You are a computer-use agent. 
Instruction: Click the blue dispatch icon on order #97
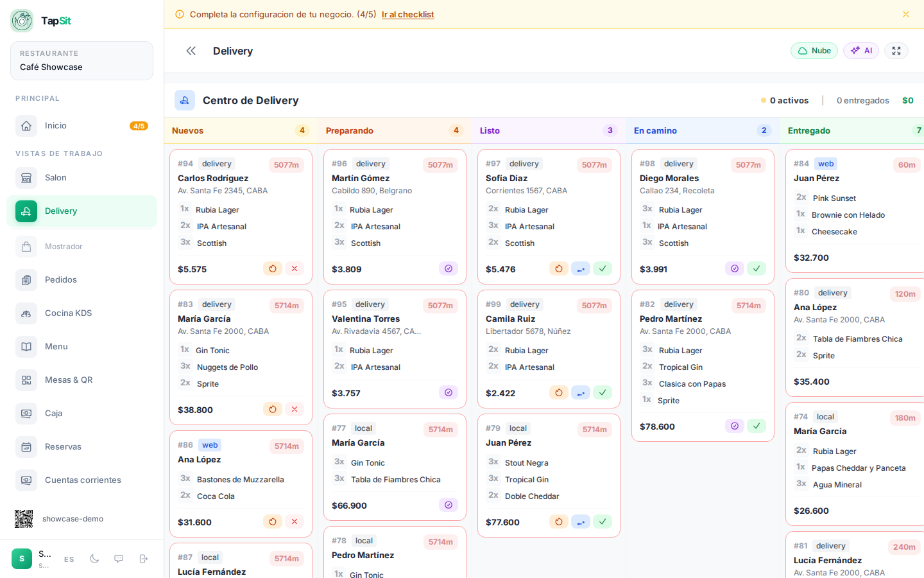pyautogui.click(x=581, y=268)
